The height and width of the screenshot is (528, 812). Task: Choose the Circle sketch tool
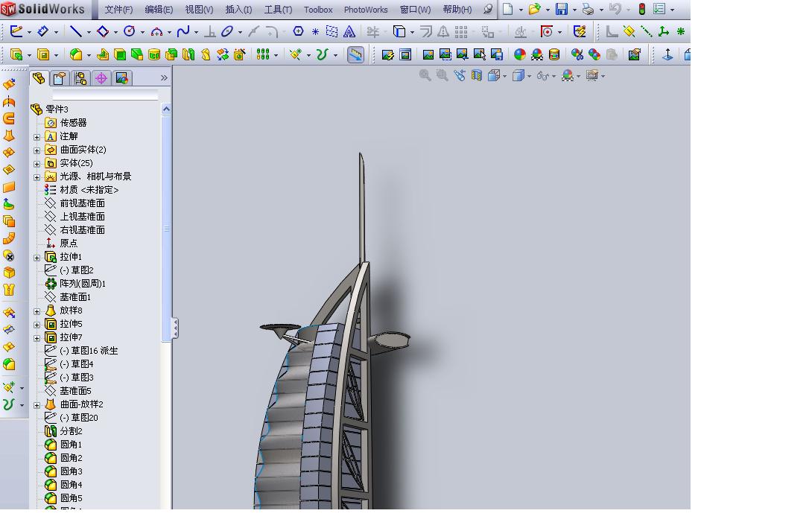130,31
